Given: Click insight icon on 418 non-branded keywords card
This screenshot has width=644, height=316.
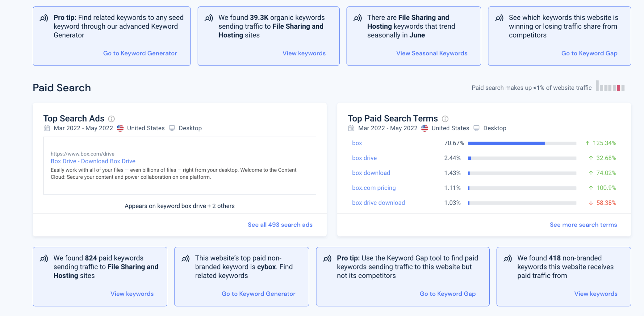Looking at the screenshot, I should (508, 258).
